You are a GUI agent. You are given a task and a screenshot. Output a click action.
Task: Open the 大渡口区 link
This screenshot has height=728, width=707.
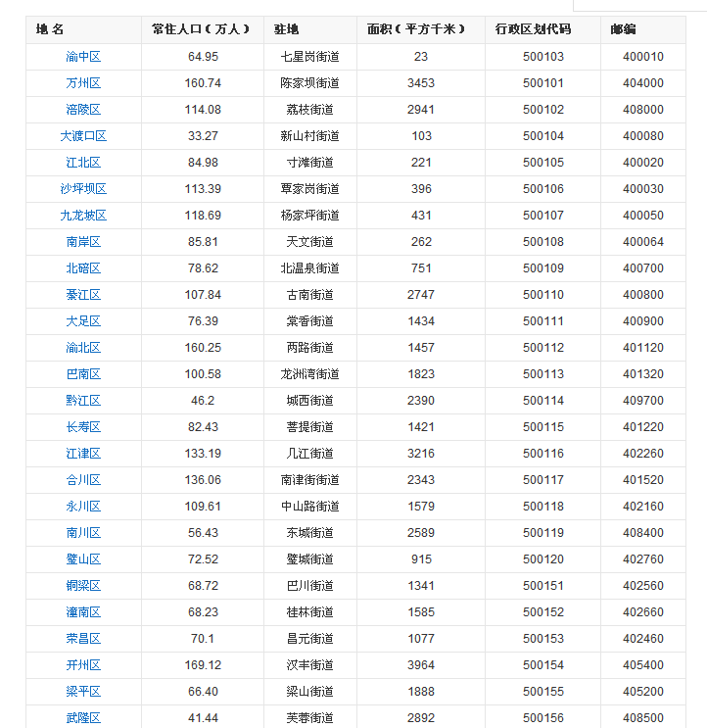tap(83, 136)
